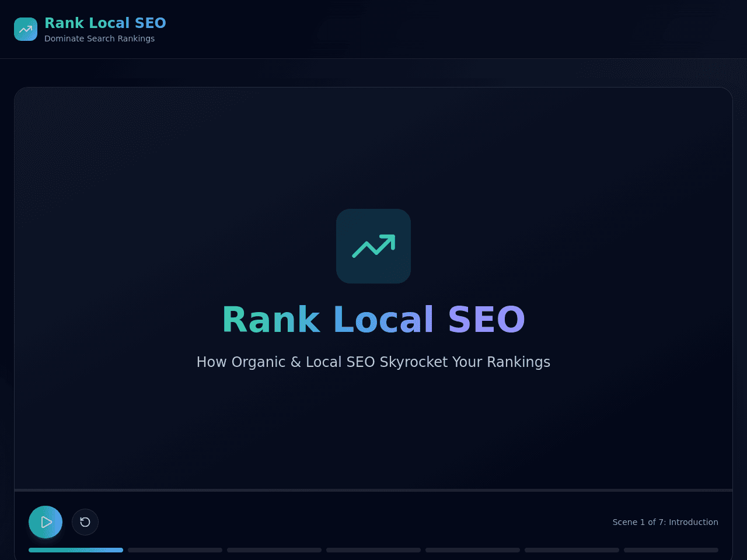The width and height of the screenshot is (747, 560).
Task: Click the large "Rank Local SEO" slide heading
Action: point(373,320)
